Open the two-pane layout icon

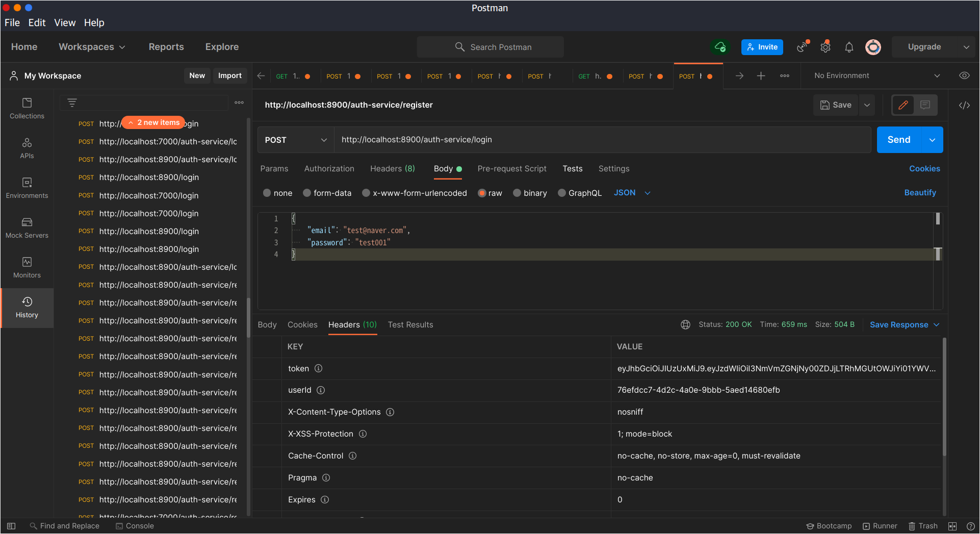point(952,526)
